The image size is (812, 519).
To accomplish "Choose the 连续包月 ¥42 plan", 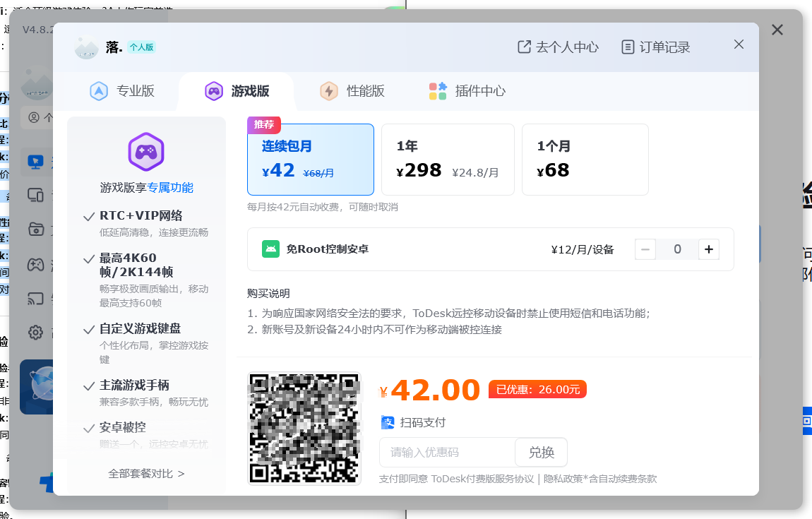I will 311,160.
